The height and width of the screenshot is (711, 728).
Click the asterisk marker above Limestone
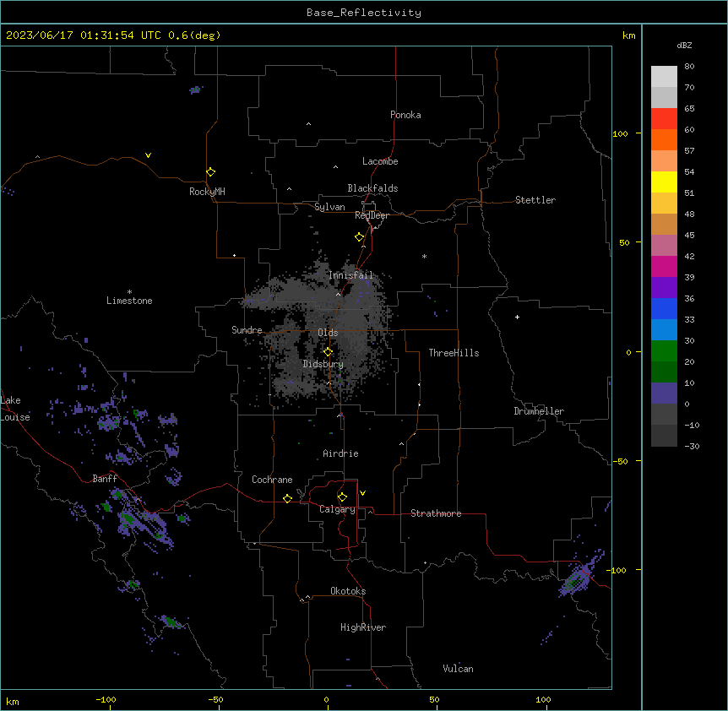(x=129, y=291)
